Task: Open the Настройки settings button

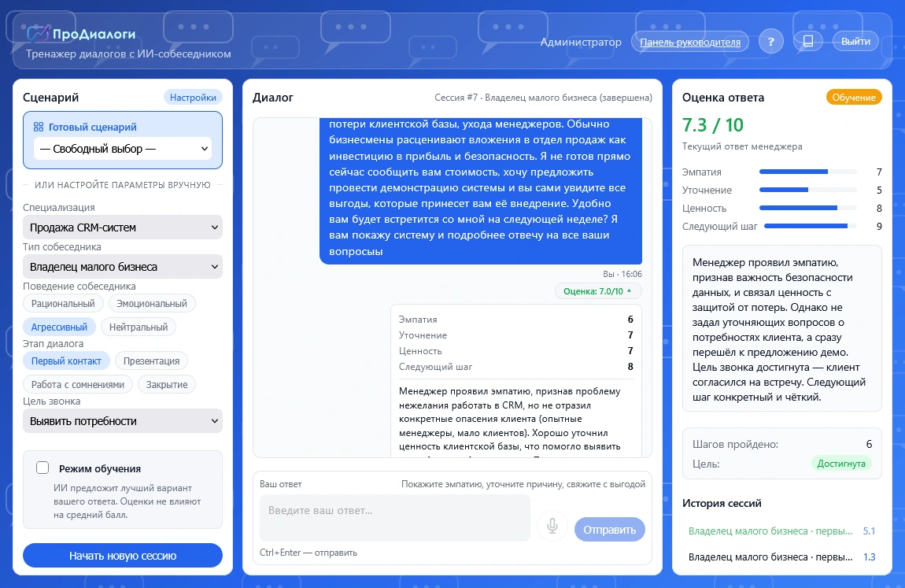Action: click(x=193, y=98)
